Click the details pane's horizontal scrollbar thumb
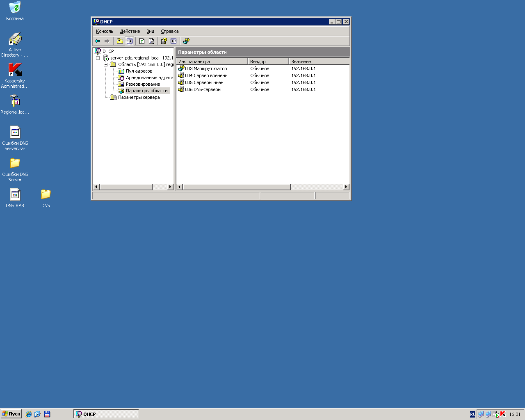The height and width of the screenshot is (420, 525). [237, 187]
